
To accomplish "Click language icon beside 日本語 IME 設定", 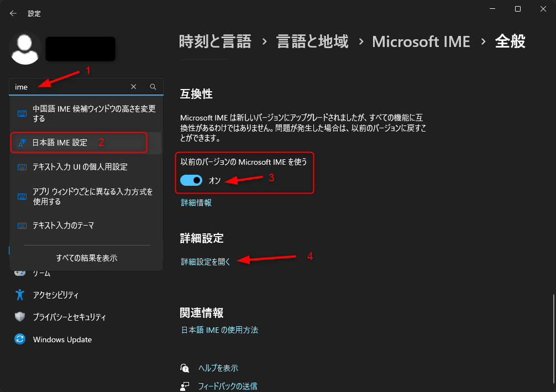I will click(x=22, y=143).
